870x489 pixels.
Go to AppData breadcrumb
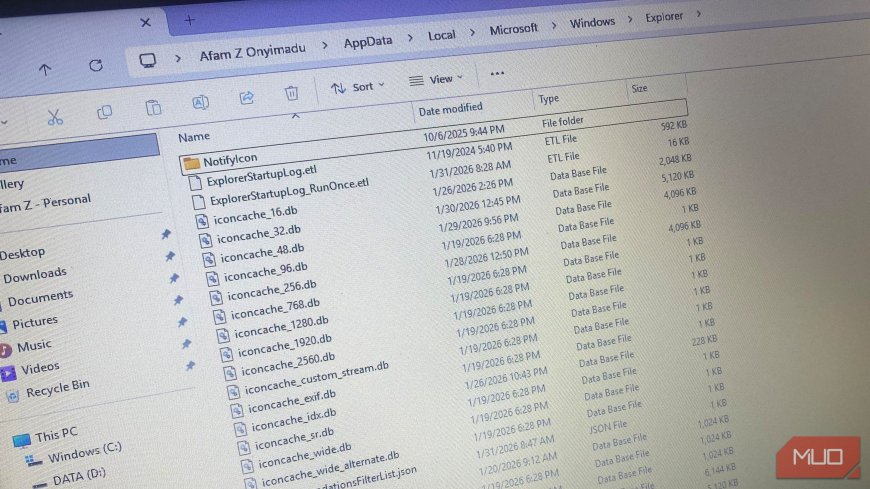[x=368, y=42]
